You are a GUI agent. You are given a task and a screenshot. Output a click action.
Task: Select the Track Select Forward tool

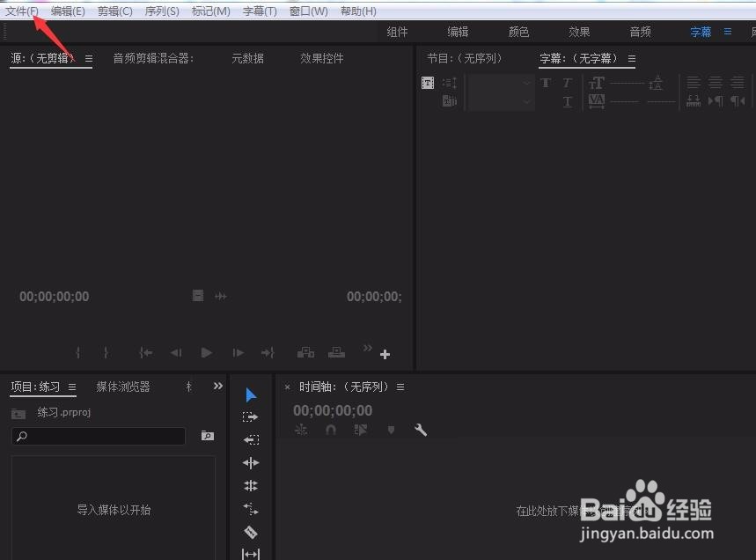point(250,416)
